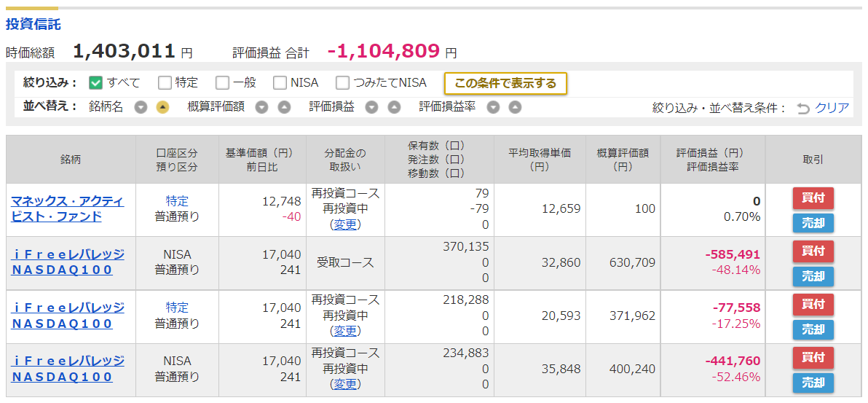Sort 評価損益率 descending arrow
This screenshot has height=403, width=868.
[x=493, y=108]
